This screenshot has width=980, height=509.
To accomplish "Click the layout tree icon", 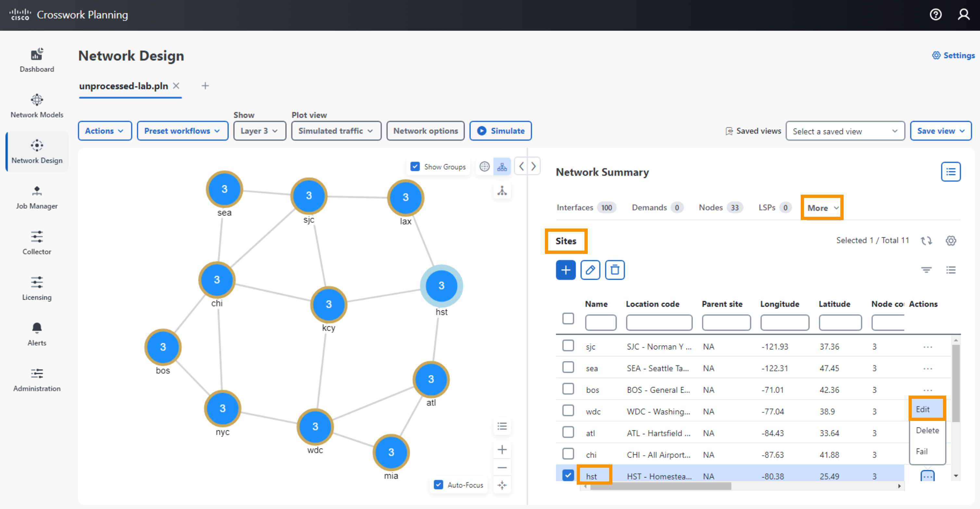I will (x=502, y=191).
